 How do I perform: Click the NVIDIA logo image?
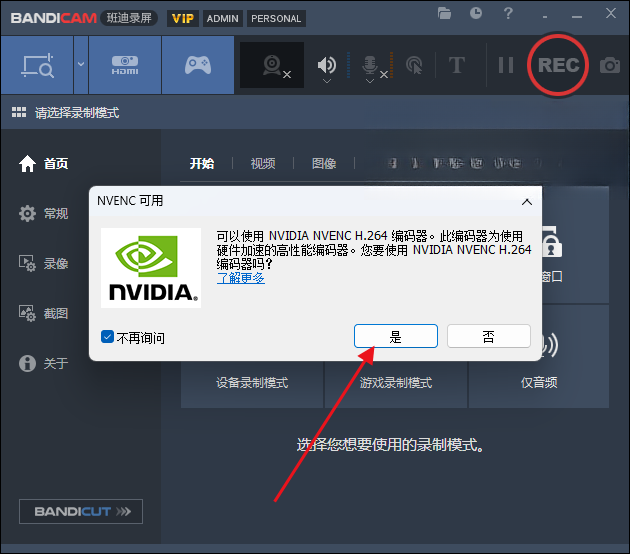point(151,268)
